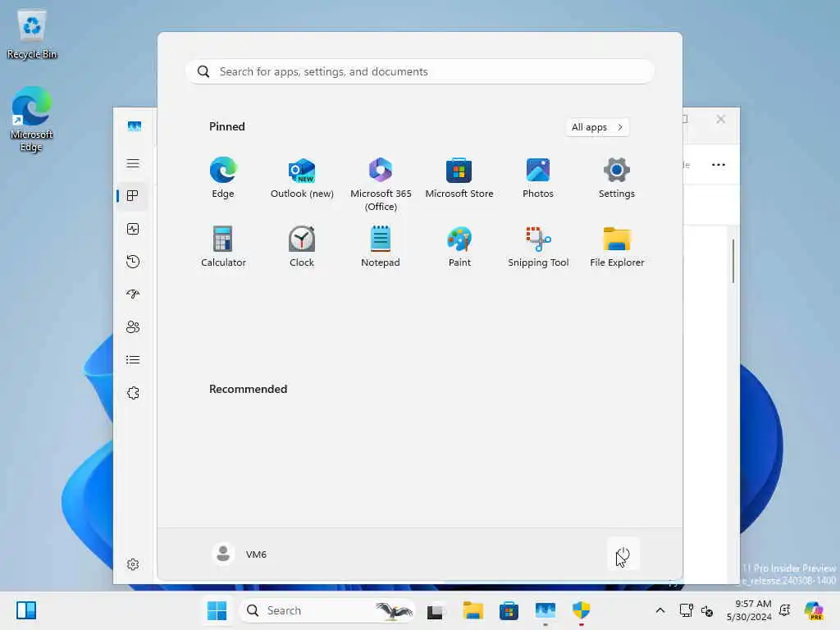The image size is (840, 630).
Task: Open File Explorer on taskbar
Action: pos(473,610)
